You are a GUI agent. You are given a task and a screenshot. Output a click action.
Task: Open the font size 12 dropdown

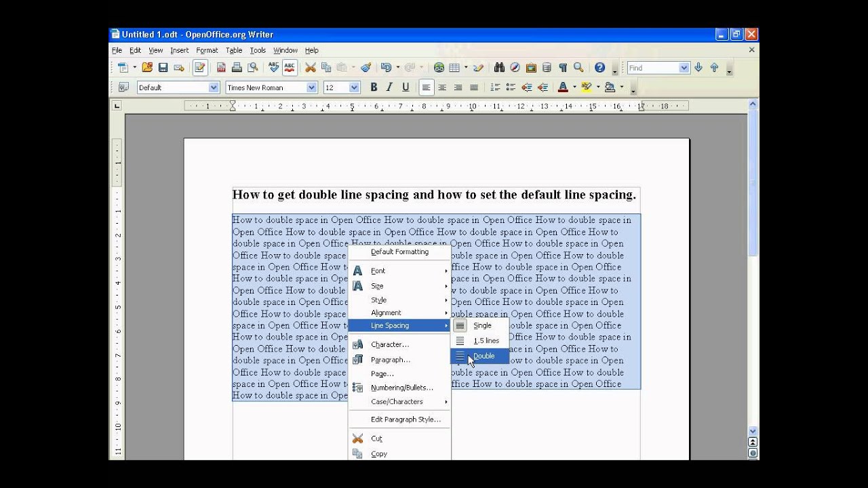(354, 87)
